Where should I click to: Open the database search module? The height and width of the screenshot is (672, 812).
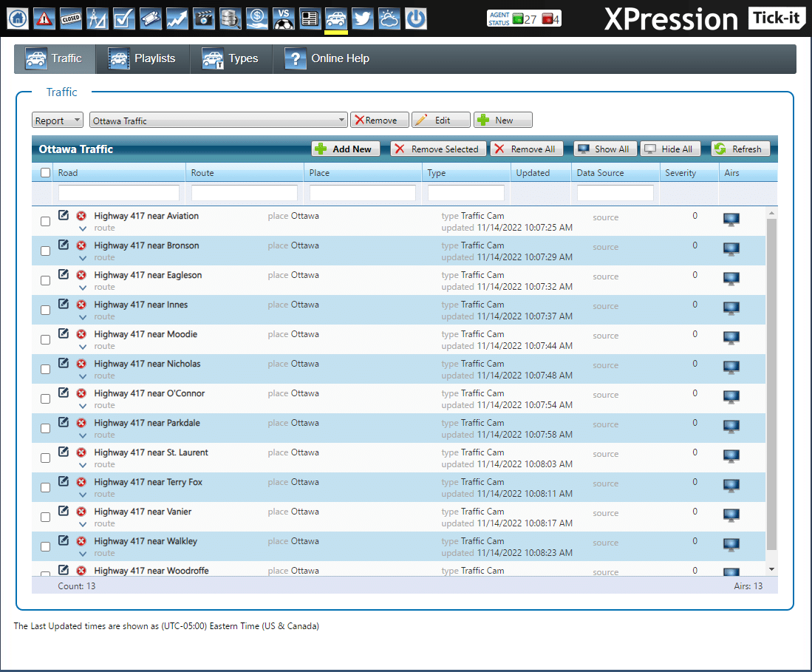click(230, 19)
